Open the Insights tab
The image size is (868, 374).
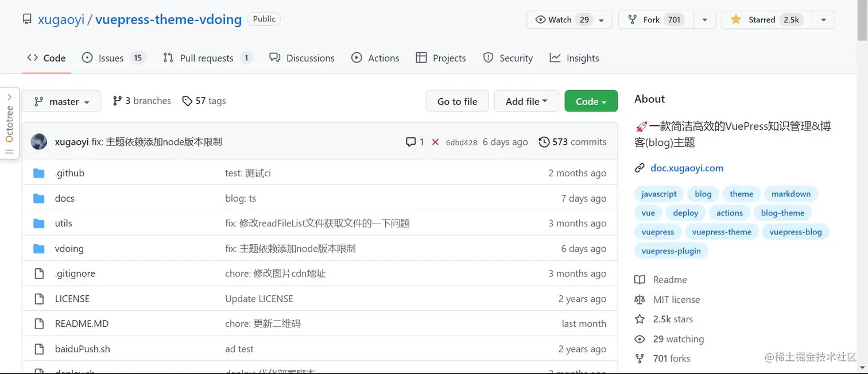tap(574, 58)
